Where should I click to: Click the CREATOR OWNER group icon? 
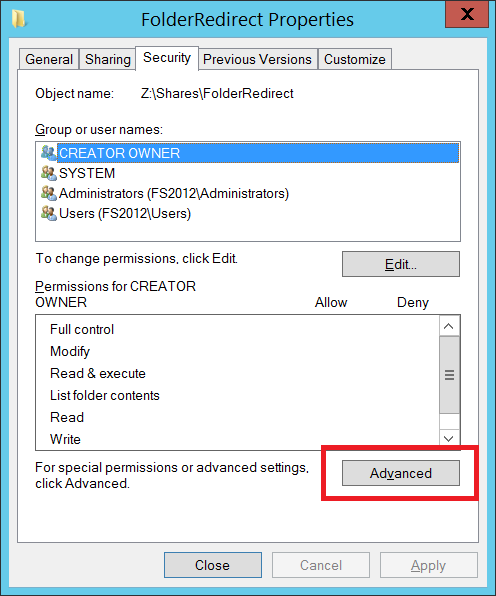click(49, 153)
